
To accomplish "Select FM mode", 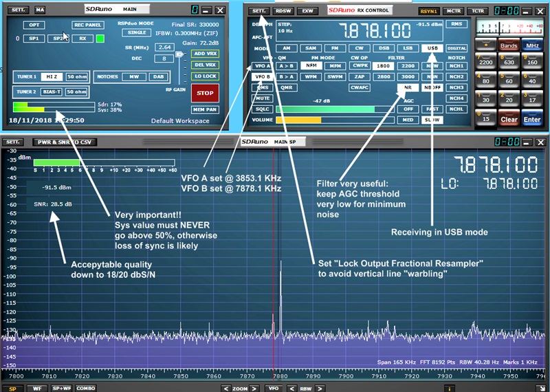I will [x=335, y=48].
